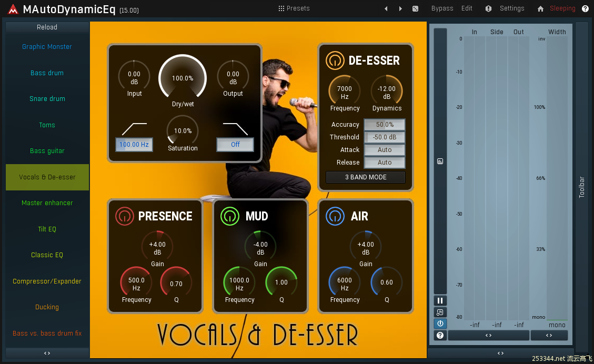This screenshot has height=364, width=594.
Task: Select the Bass drum preset
Action: 47,73
